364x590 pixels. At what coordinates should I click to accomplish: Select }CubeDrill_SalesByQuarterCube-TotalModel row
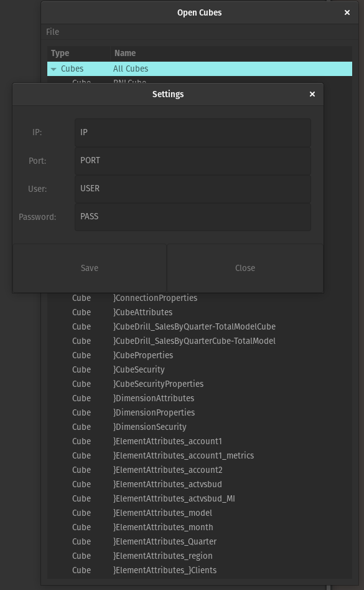tap(200, 341)
